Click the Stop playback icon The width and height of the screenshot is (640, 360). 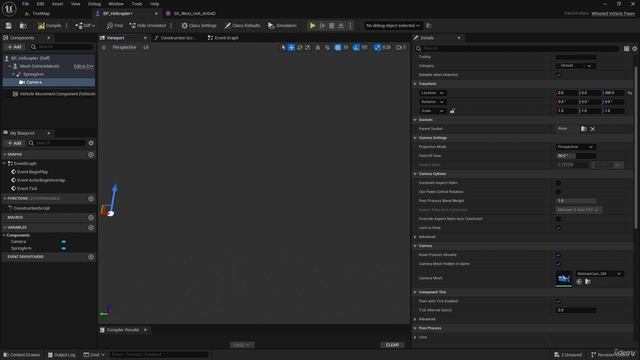tap(331, 26)
